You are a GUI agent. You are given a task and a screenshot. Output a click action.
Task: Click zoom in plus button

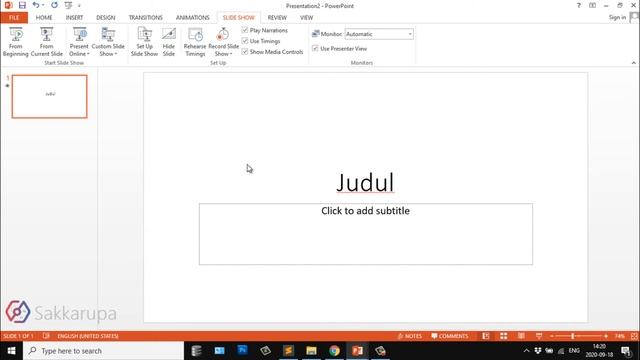coord(606,336)
